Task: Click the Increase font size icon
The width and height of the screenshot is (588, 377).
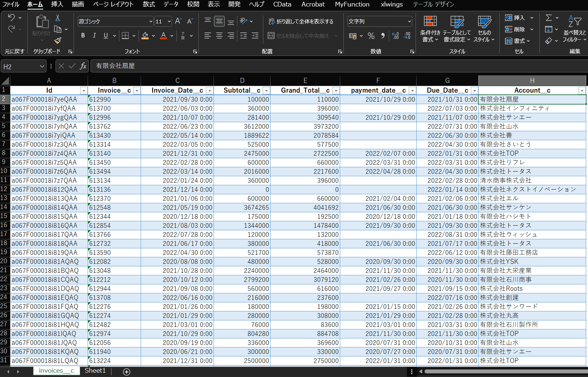Action: 178,21
